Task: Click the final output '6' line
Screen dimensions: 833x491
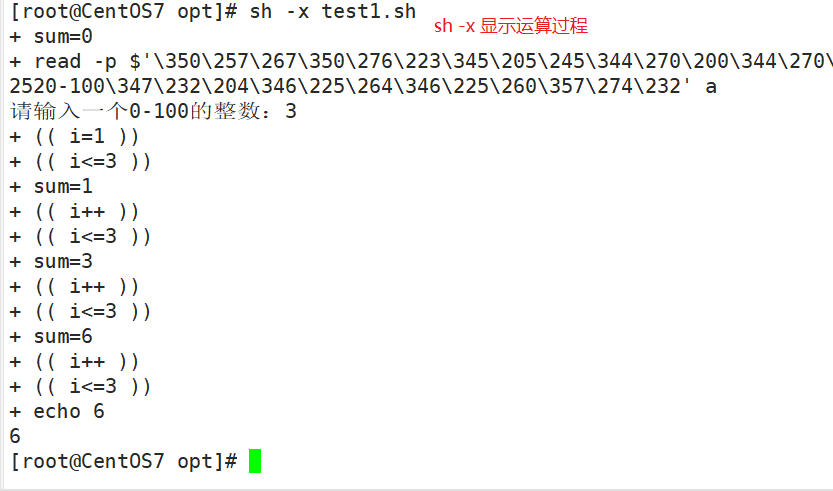Action: point(15,436)
